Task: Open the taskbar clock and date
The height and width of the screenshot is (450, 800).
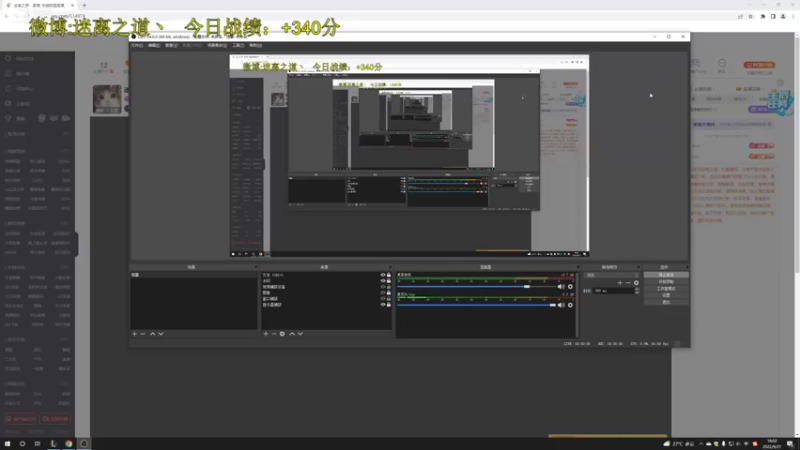Action: tap(772, 444)
